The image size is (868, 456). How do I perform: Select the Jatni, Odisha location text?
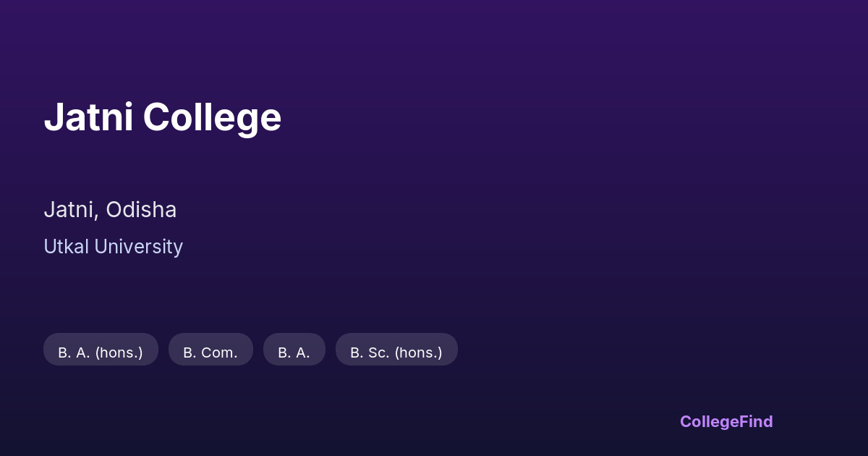tap(110, 210)
